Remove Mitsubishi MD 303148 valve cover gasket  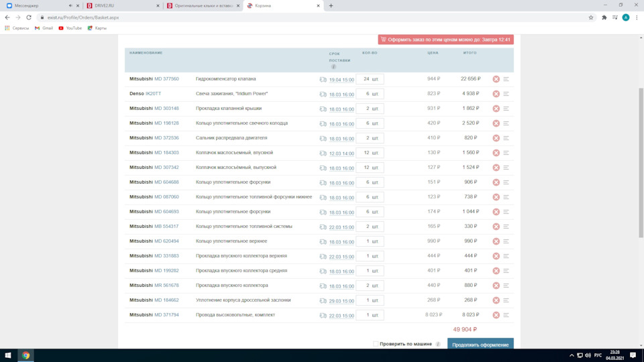496,109
